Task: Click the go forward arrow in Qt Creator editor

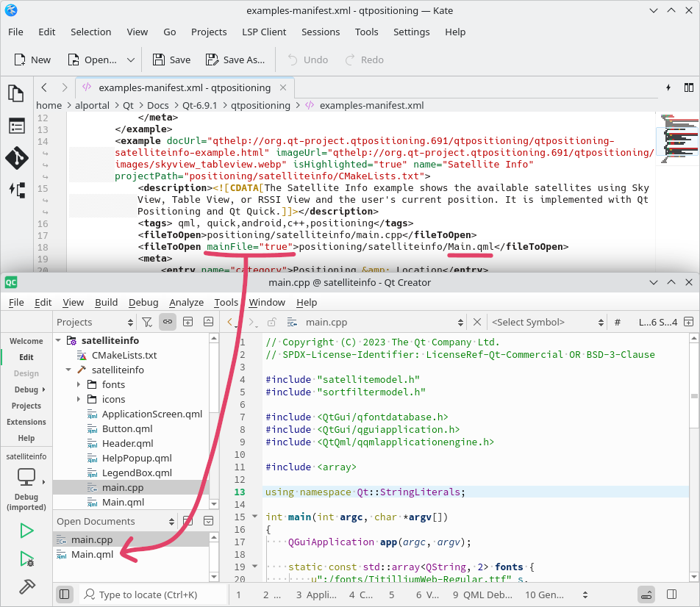Action: pos(251,323)
